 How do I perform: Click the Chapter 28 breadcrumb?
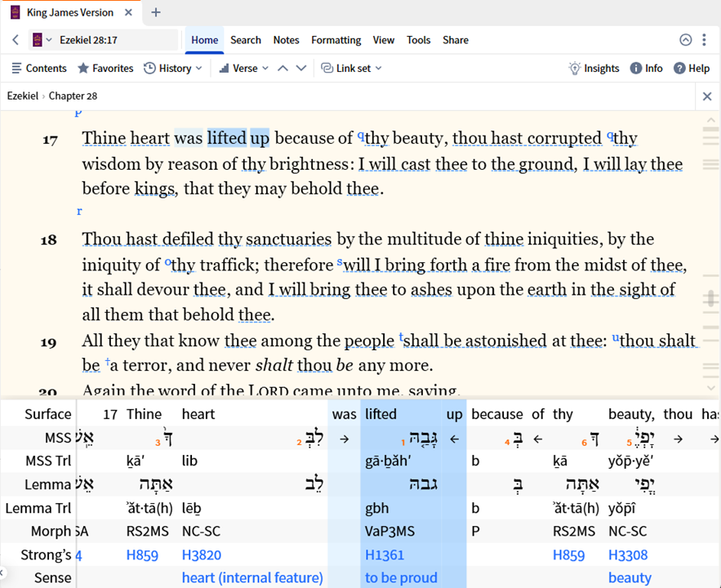point(73,96)
